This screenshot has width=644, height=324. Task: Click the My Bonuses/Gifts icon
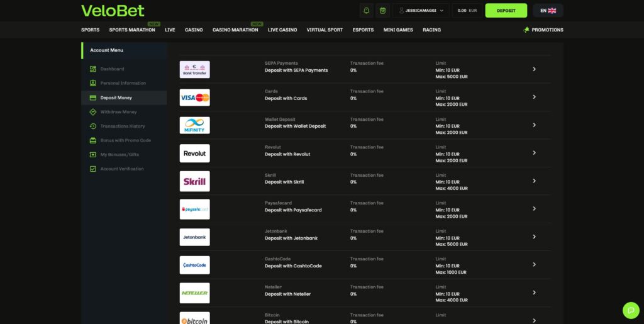click(x=93, y=155)
